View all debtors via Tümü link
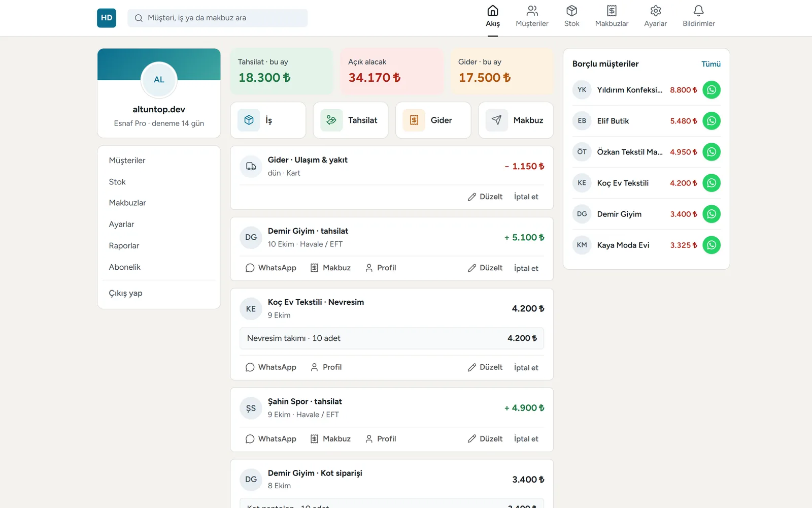The width and height of the screenshot is (812, 508). pyautogui.click(x=710, y=64)
